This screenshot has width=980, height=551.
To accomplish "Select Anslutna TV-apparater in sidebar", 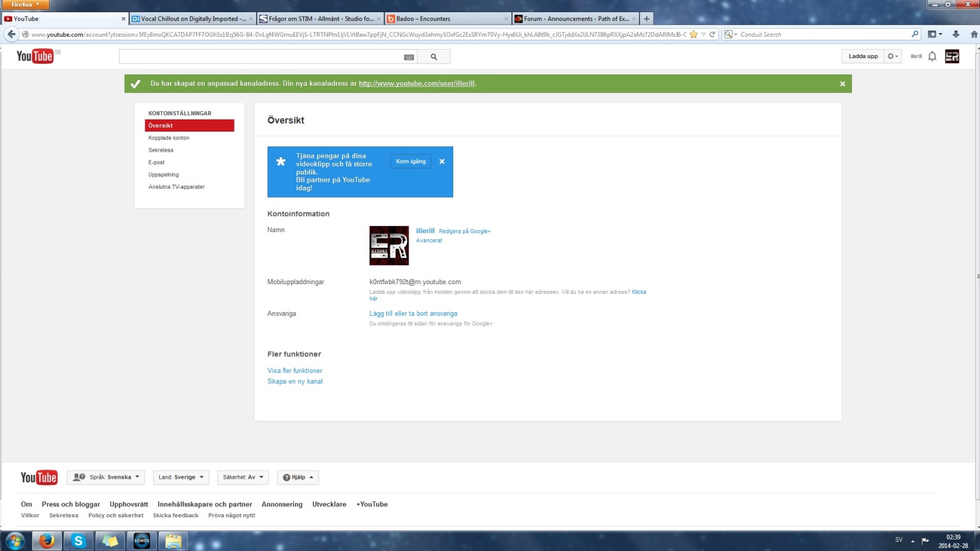I will (176, 187).
